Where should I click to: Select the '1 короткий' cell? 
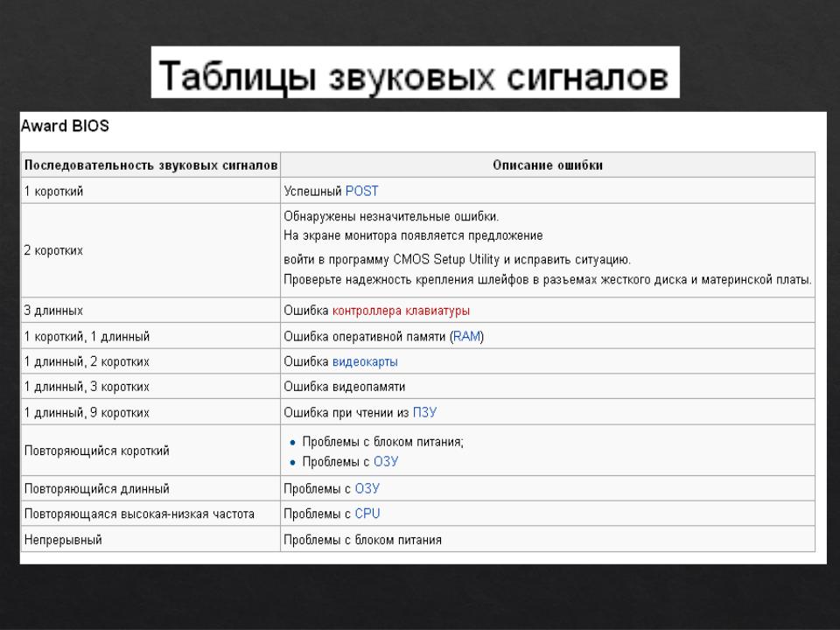tap(150, 192)
